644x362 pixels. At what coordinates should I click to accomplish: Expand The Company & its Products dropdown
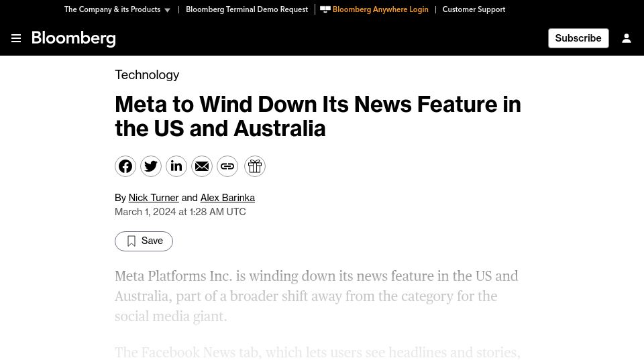point(117,9)
